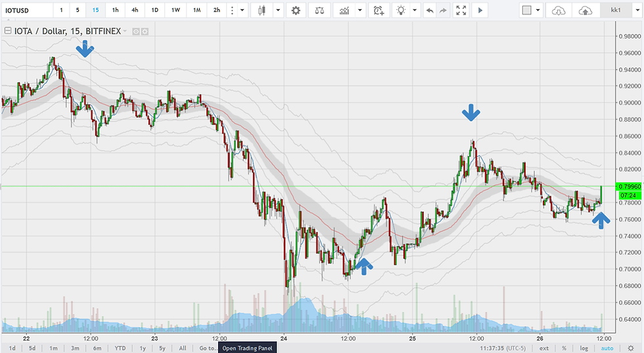Load chart layout cloud download icon

(559, 11)
